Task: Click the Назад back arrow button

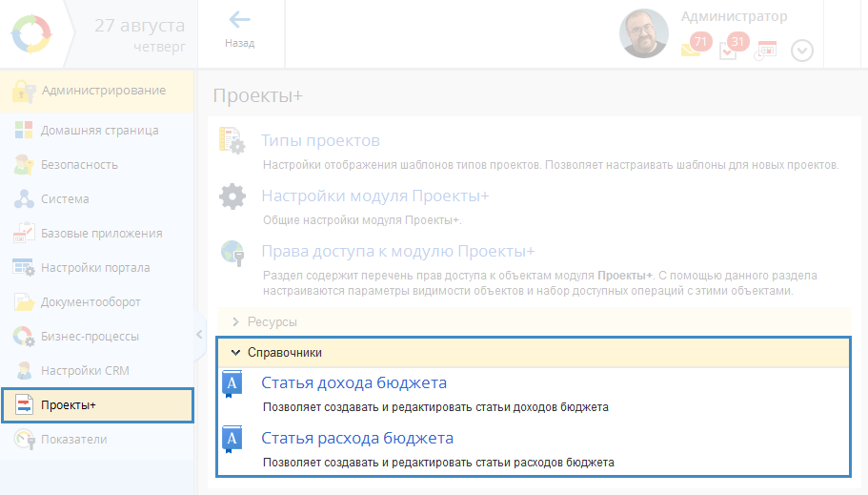Action: [x=239, y=28]
